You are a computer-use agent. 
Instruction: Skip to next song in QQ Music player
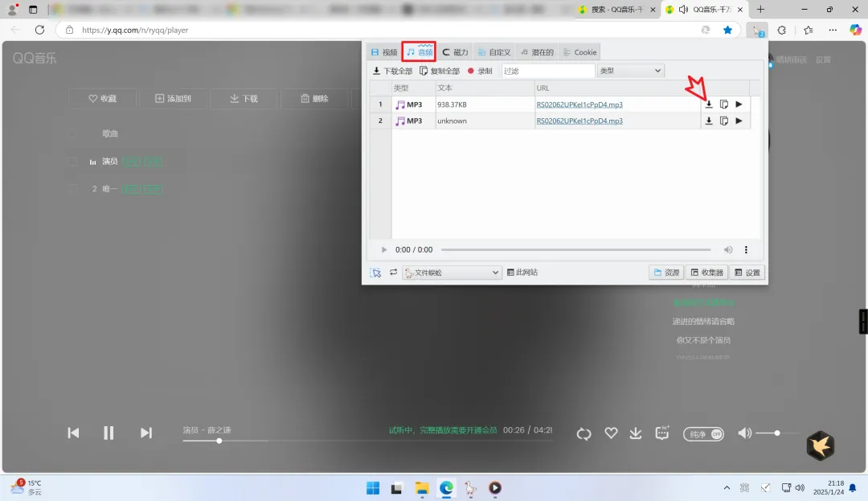click(x=146, y=433)
